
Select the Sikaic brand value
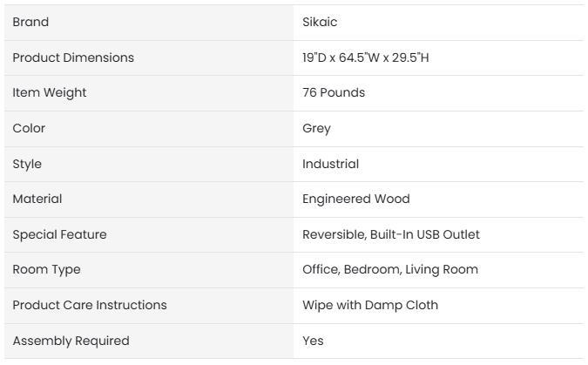coord(319,22)
